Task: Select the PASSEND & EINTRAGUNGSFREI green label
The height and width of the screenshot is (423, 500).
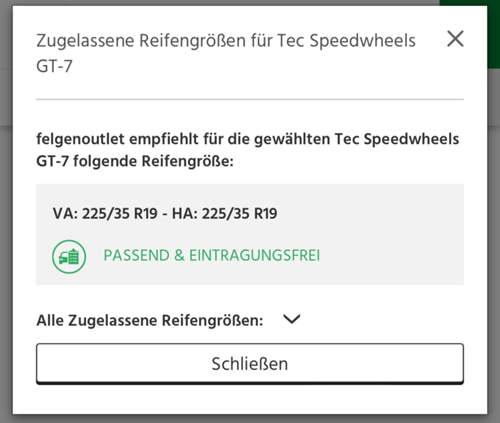Action: (211, 256)
